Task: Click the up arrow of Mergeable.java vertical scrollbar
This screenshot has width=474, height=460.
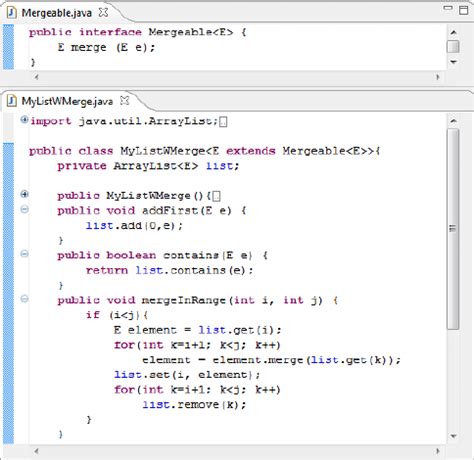Action: [453, 32]
